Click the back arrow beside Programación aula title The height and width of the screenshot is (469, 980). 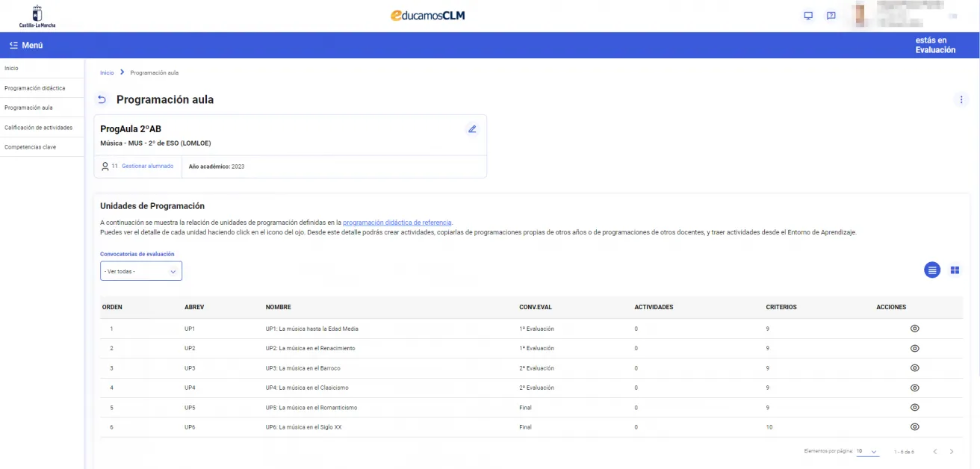point(102,100)
